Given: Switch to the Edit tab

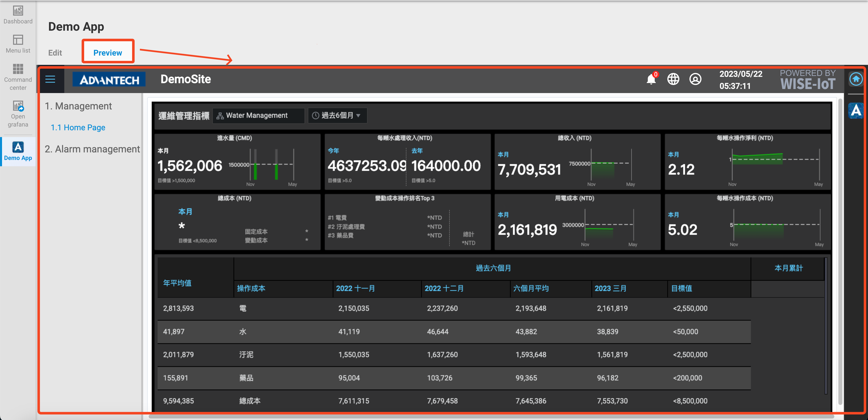Looking at the screenshot, I should coord(55,53).
